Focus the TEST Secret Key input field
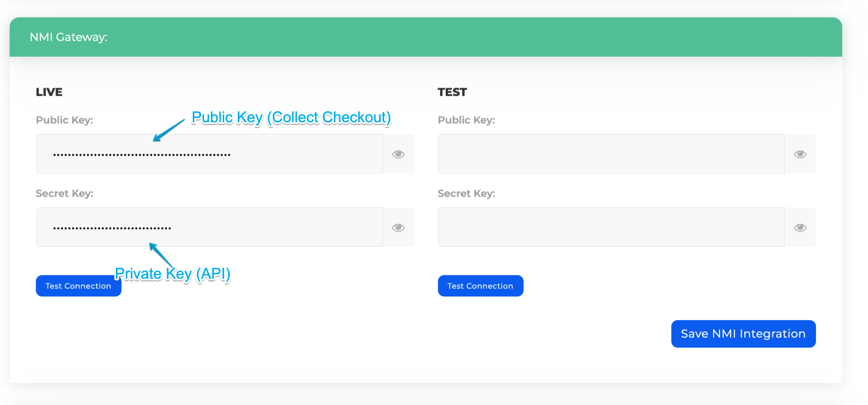868x405 pixels. click(611, 228)
